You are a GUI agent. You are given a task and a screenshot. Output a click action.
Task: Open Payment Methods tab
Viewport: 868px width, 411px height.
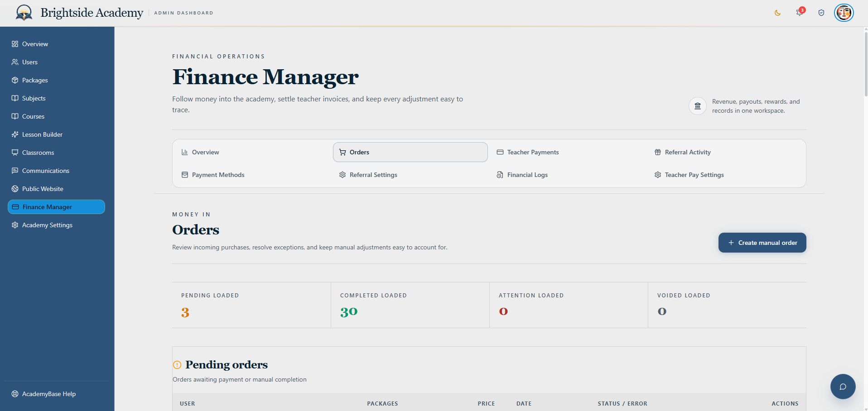[252, 175]
